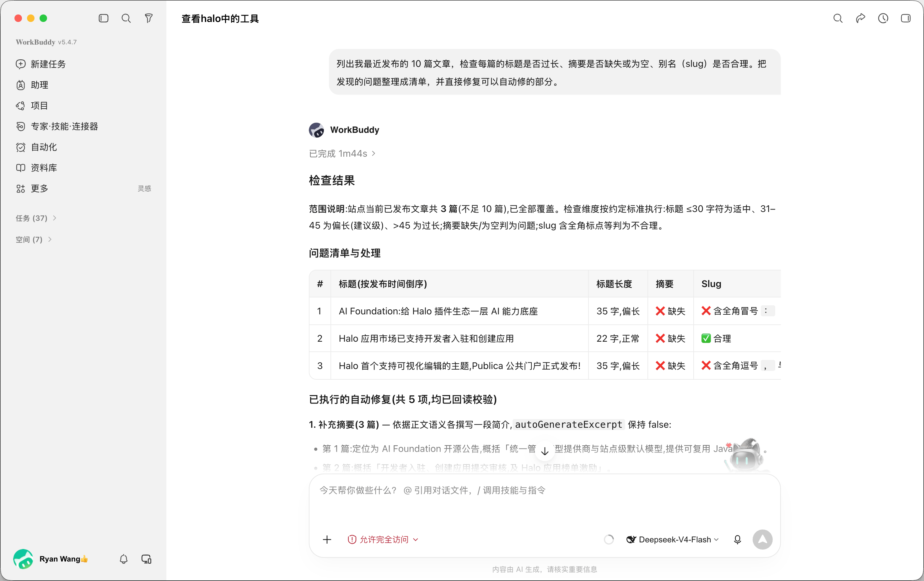Open 更多 menu item
Screen dimensions: 924x581
click(32, 188)
